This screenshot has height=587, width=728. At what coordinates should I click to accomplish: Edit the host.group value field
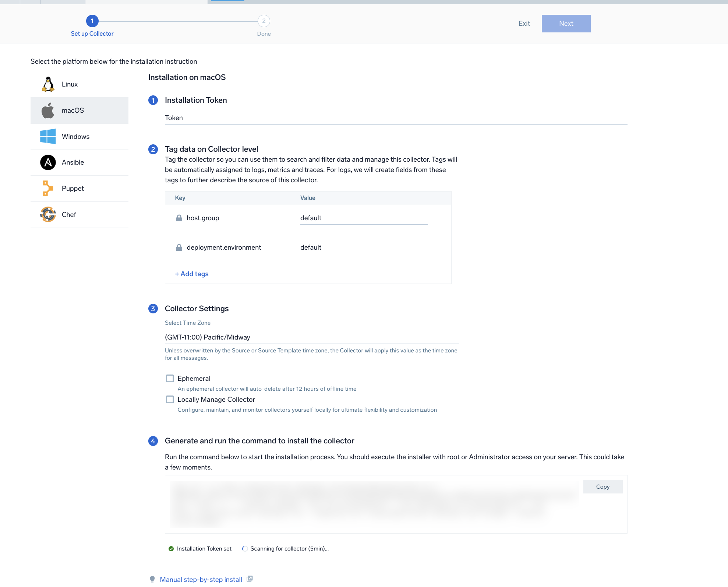(x=363, y=218)
